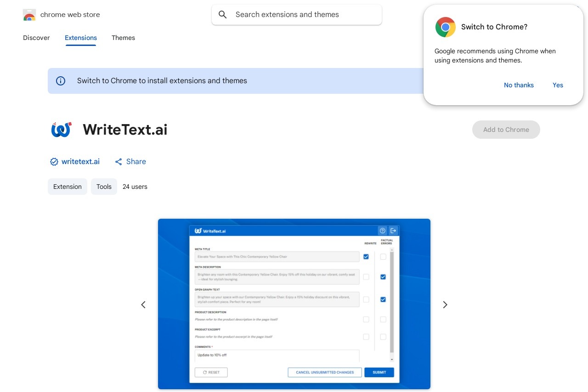Show the next screenshot with the right arrow
The image size is (588, 392).
point(445,305)
